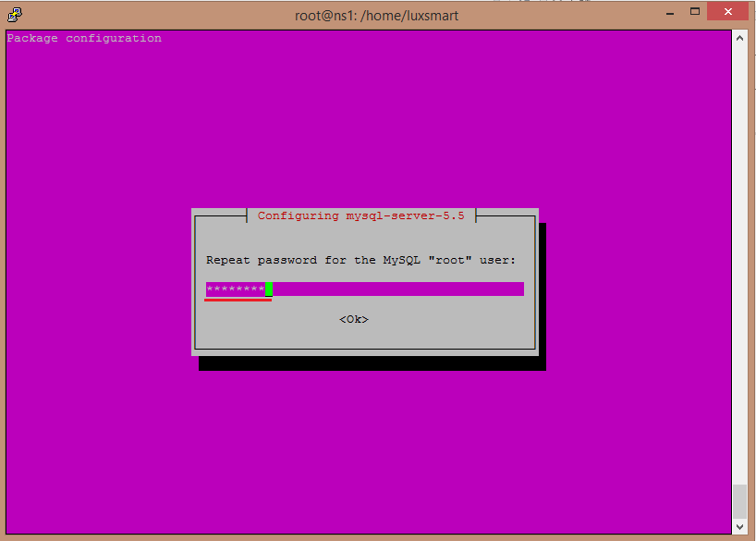Image resolution: width=756 pixels, height=541 pixels.
Task: Click the scrollbar up arrow
Action: (x=739, y=38)
